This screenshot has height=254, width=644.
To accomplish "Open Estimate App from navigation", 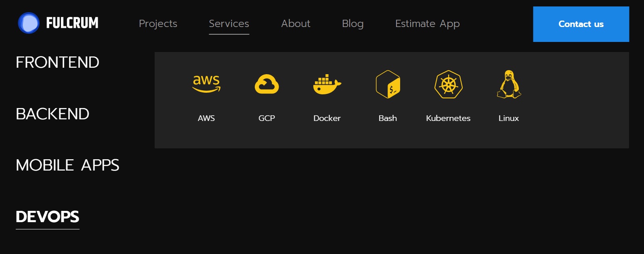I will pyautogui.click(x=428, y=24).
